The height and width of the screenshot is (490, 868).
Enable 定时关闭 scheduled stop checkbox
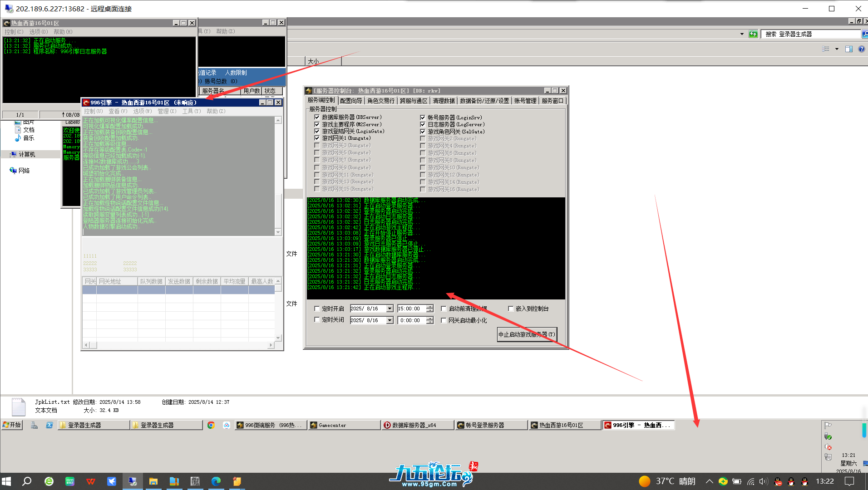pos(317,319)
